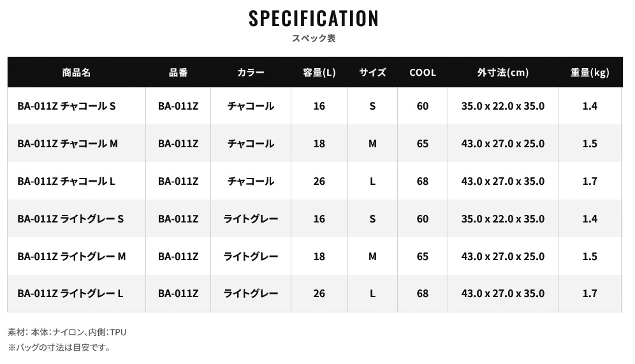This screenshot has height=364, width=635.
Task: Select the 重量(kg) column header
Action: point(590,73)
